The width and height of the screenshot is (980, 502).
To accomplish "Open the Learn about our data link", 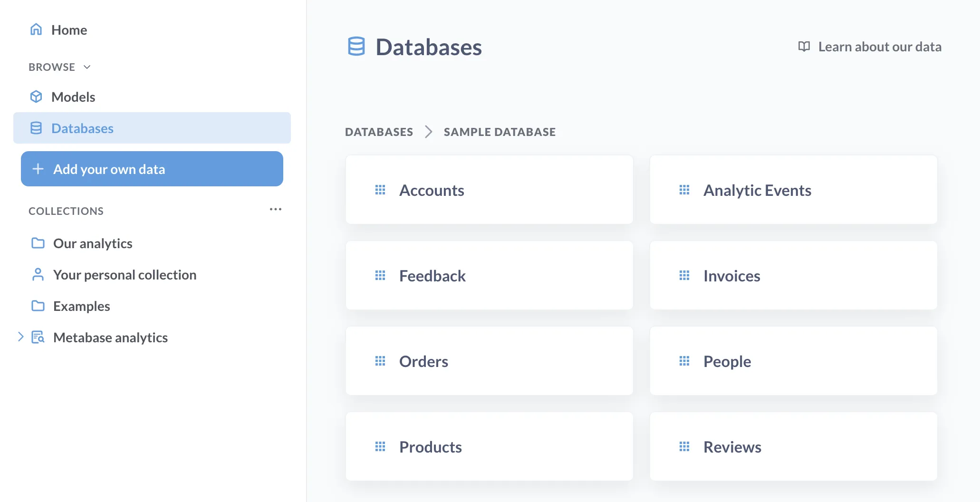I will pyautogui.click(x=880, y=46).
